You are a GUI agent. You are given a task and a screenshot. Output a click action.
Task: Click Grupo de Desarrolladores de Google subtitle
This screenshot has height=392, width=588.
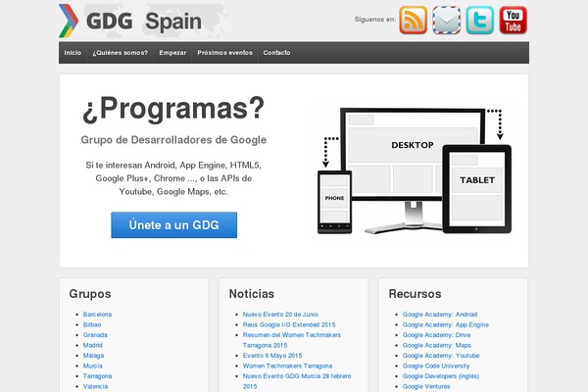173,140
